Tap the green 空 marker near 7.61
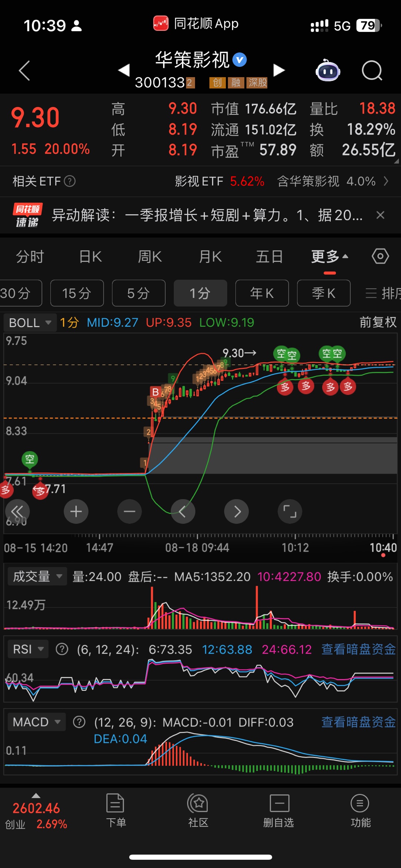Screen dimensions: 401x868 tap(30, 459)
